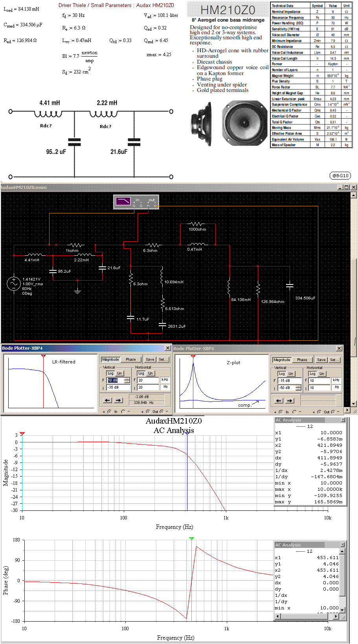Viewport: 358px width, 644px height.
Task: Open the Bode plotter XBP4 instrument in the schematic
Action: click(136, 202)
